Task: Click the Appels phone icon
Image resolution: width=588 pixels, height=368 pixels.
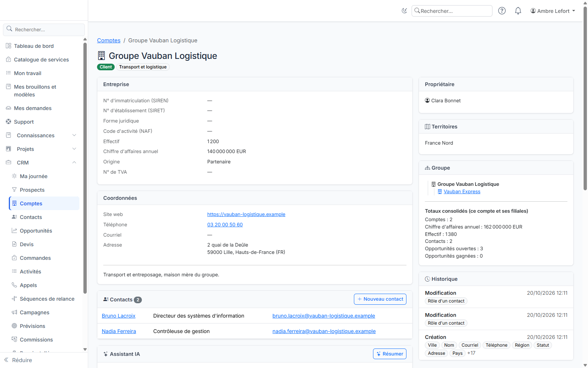Action: tap(14, 285)
